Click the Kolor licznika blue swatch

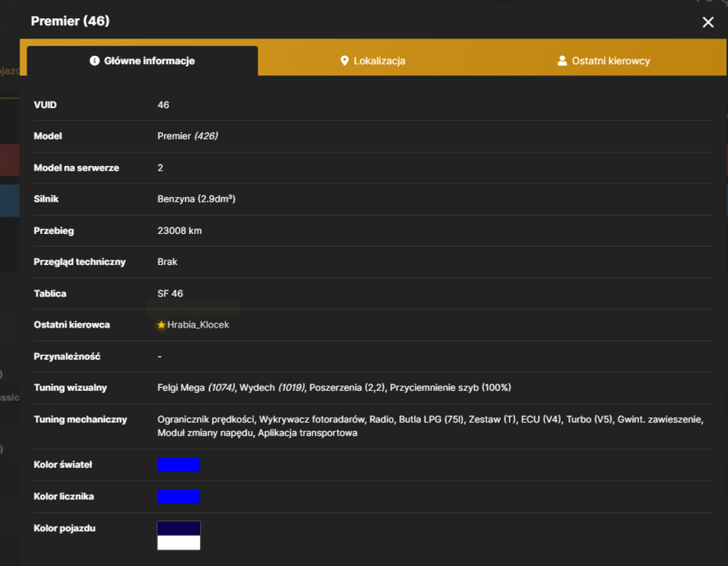pyautogui.click(x=179, y=497)
